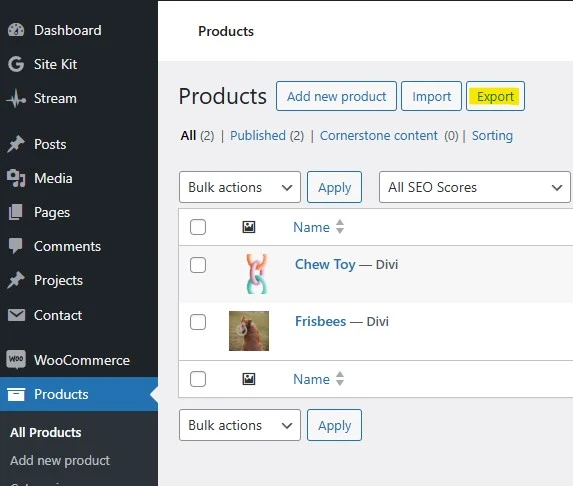
Task: Tick the Chew Toy row checkbox
Action: 198,265
